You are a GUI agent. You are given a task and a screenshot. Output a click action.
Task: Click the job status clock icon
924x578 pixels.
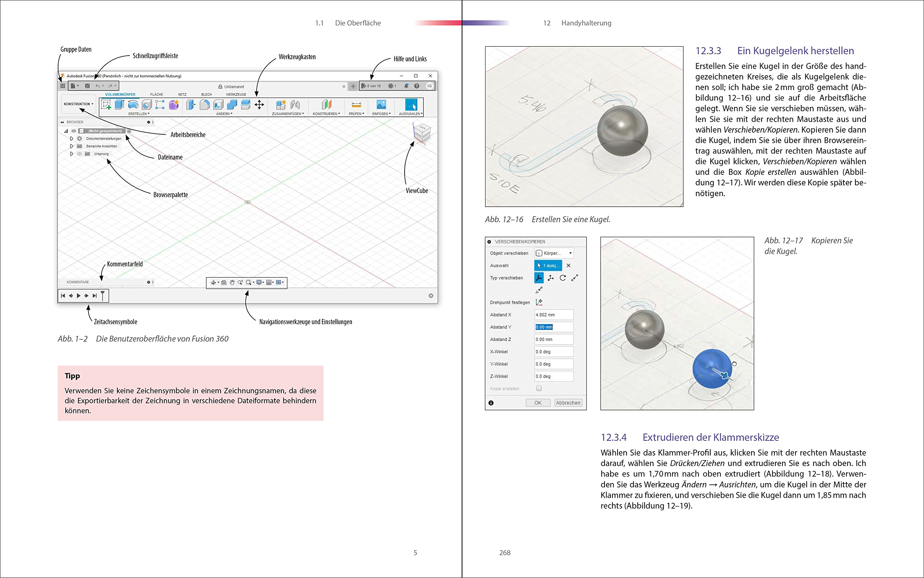coord(391,86)
